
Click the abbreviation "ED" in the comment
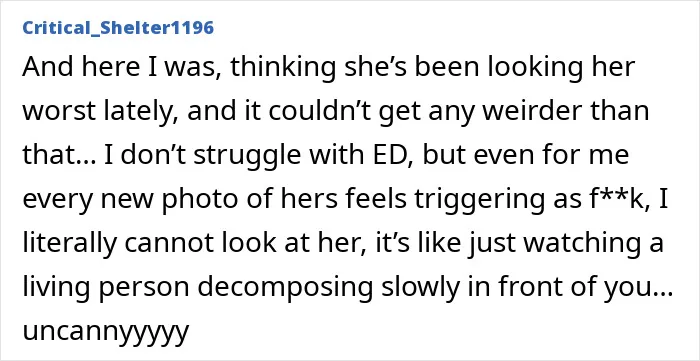pyautogui.click(x=392, y=155)
